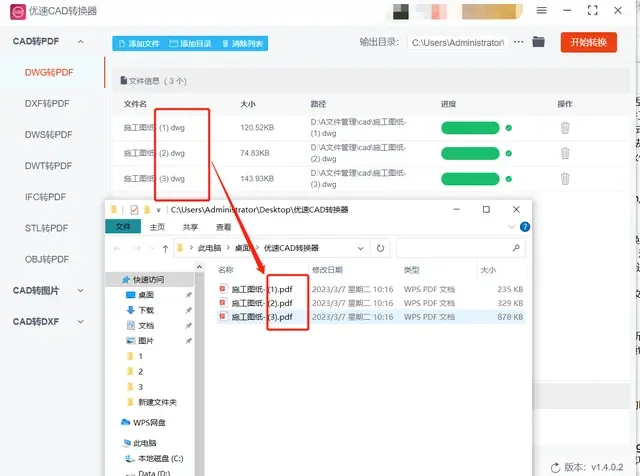Remove 施工图纸-(3).dwg with its trash icon
Viewport: 640px width, 476px height.
565,179
